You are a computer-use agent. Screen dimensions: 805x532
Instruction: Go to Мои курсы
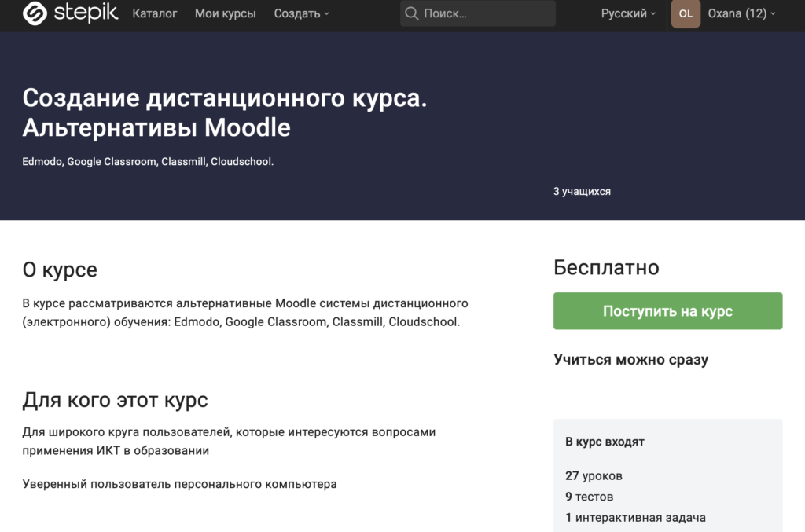tap(225, 13)
